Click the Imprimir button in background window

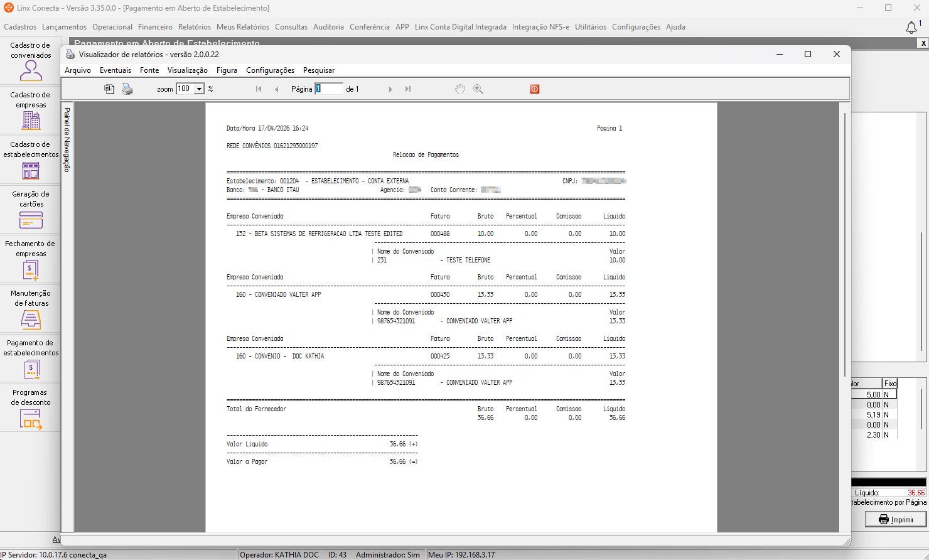tap(896, 519)
